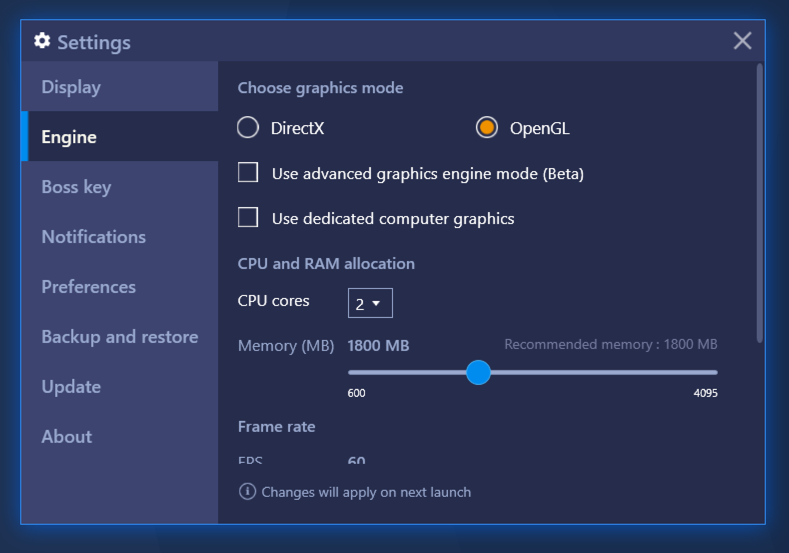Enable advanced graphics engine mode (Beta)
789x553 pixels.
click(248, 173)
